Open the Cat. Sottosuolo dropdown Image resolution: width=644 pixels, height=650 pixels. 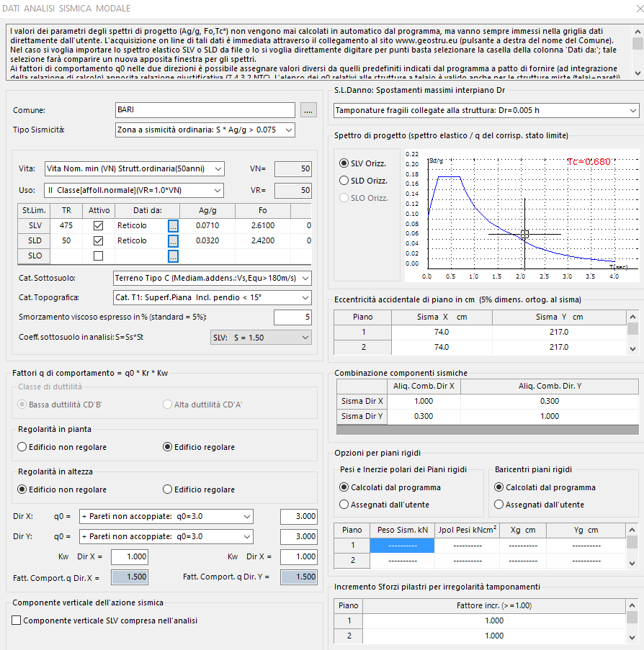[212, 278]
